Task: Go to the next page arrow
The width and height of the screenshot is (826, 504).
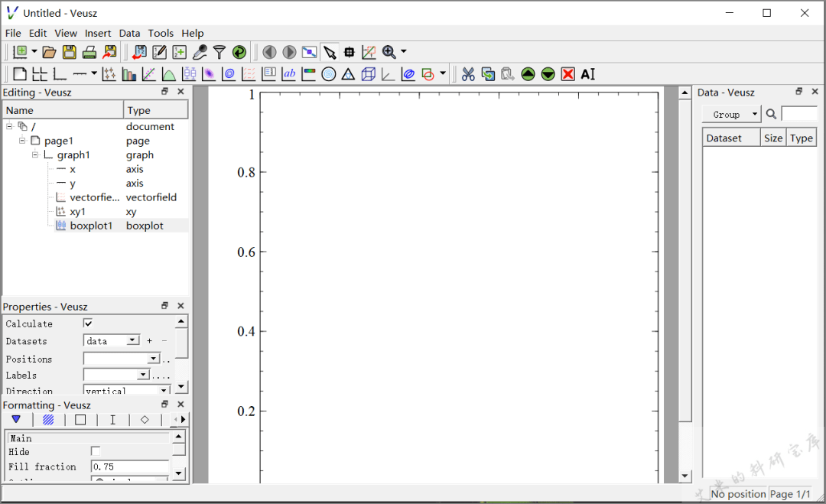Action: (x=289, y=51)
